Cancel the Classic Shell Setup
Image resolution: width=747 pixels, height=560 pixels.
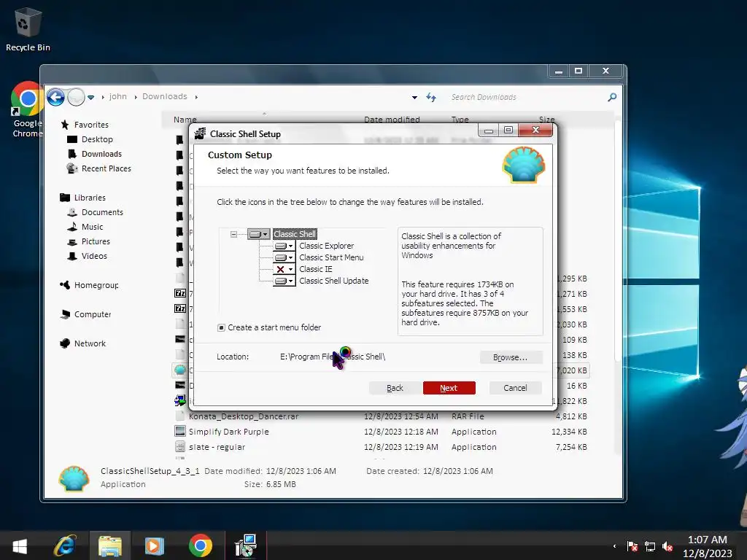pyautogui.click(x=515, y=388)
